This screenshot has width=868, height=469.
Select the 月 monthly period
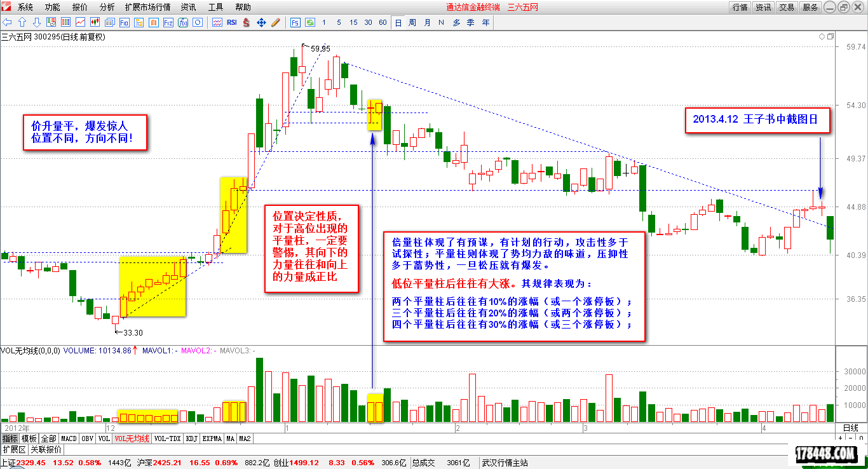427,22
